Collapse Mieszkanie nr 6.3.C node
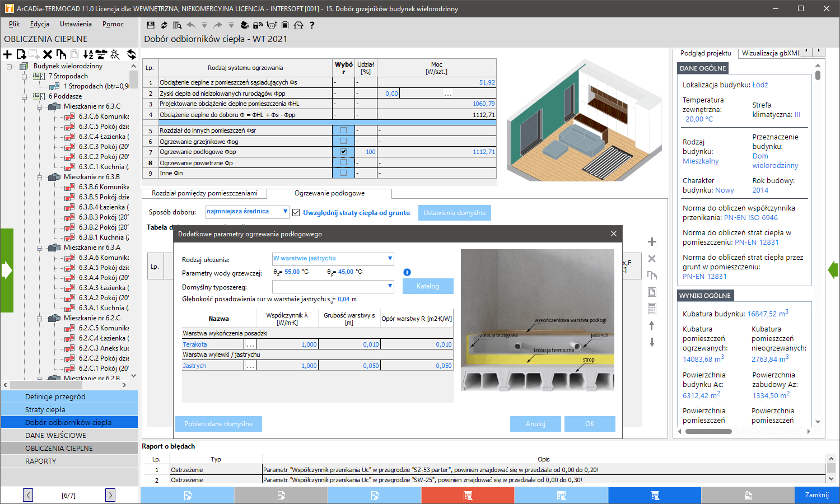This screenshot has height=504, width=840. pos(40,106)
